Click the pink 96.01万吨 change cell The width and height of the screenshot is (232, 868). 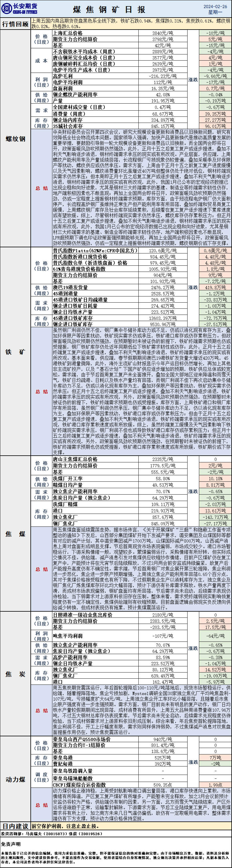215,126
